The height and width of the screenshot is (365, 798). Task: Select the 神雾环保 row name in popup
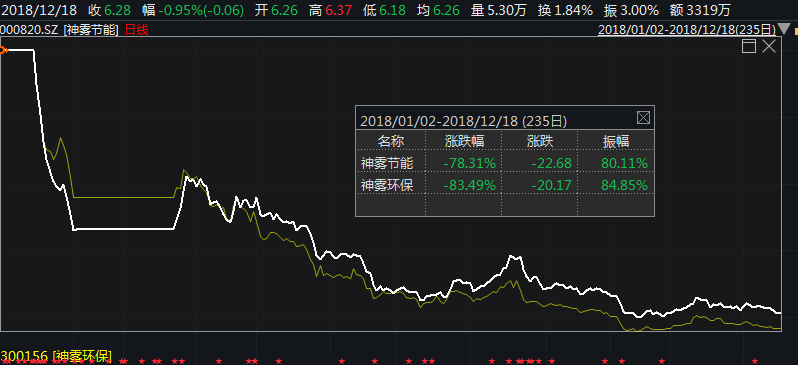click(387, 185)
